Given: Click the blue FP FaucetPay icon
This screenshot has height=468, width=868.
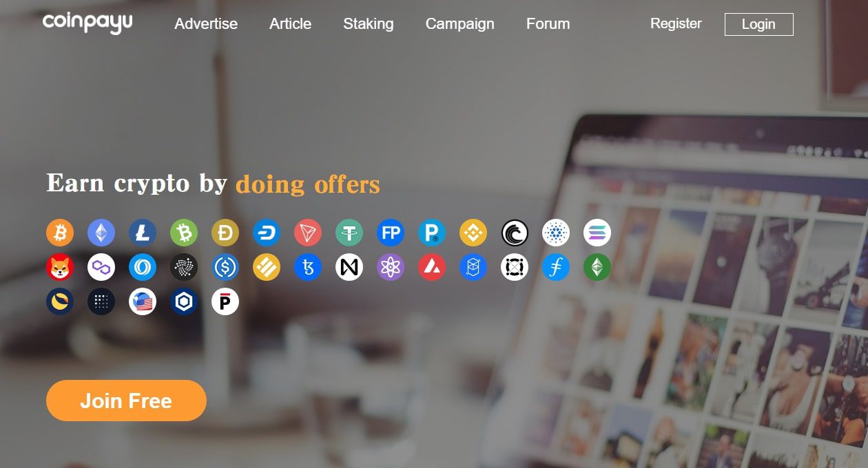Looking at the screenshot, I should click(391, 233).
